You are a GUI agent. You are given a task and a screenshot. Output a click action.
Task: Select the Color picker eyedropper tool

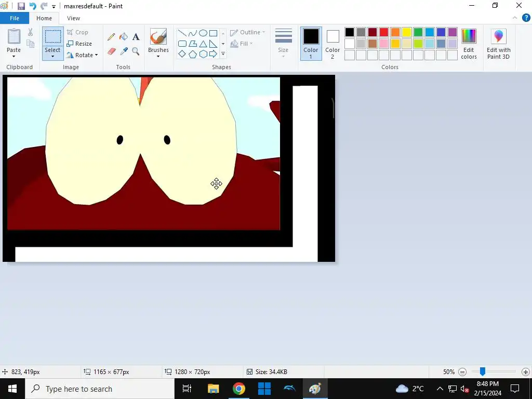tap(124, 51)
